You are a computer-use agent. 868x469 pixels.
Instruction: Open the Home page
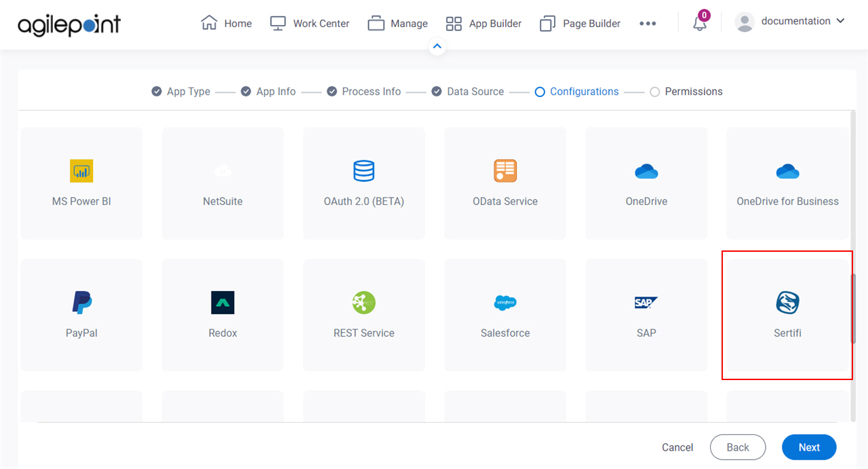point(226,23)
